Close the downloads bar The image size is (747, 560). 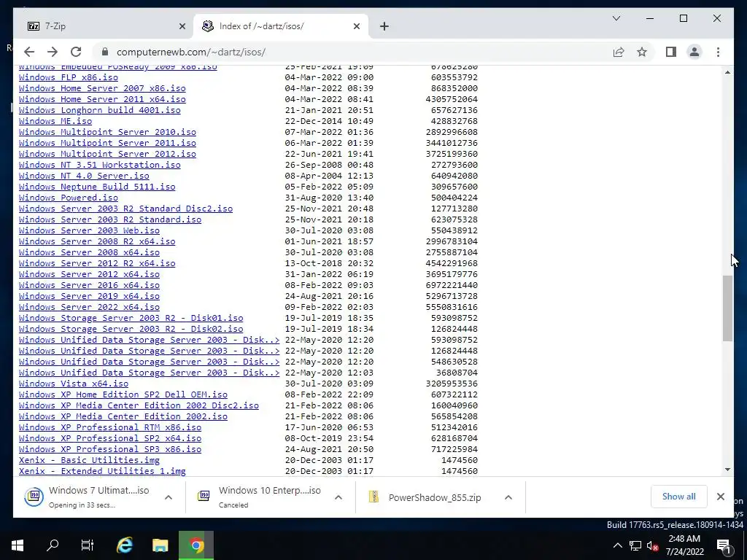[720, 497]
